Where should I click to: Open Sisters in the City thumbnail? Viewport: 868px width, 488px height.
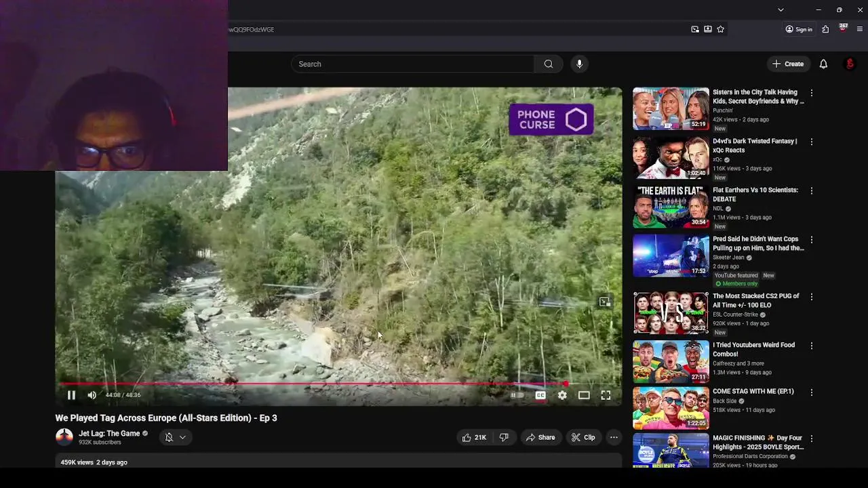coord(671,108)
